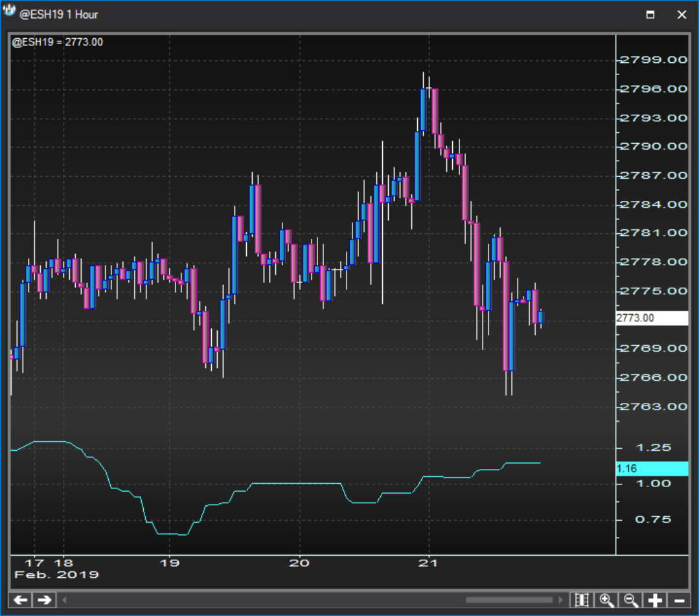The image size is (699, 616).
Task: Click the 2775.00 price axis label
Action: click(x=654, y=291)
